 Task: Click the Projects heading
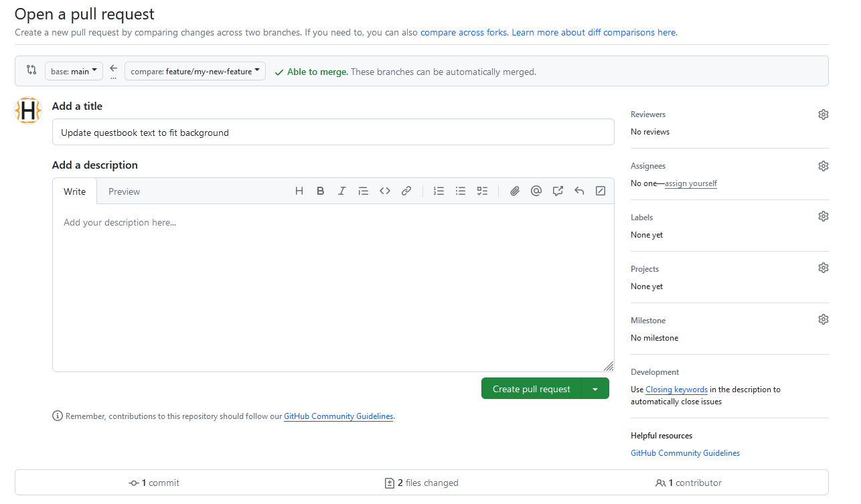click(645, 269)
